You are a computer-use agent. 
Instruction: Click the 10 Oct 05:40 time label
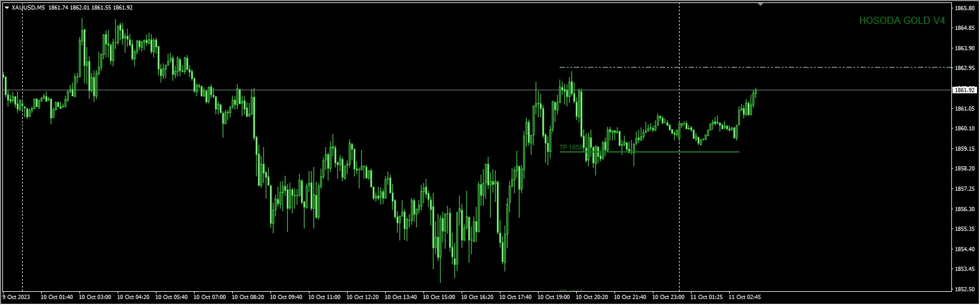tap(171, 297)
